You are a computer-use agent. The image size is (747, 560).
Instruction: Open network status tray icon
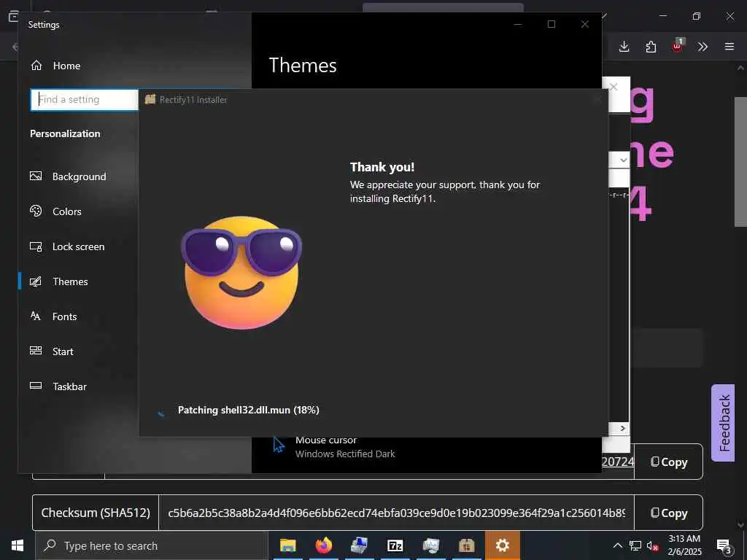(635, 545)
